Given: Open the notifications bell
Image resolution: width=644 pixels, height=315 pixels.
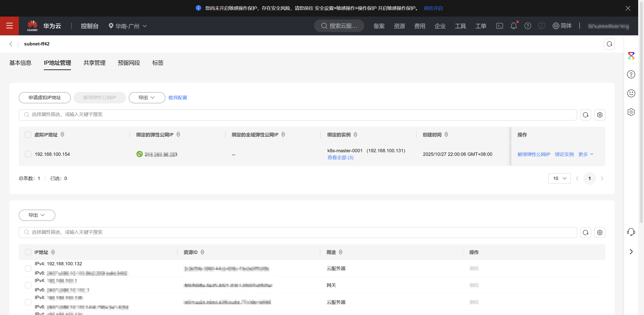Looking at the screenshot, I should tap(513, 26).
